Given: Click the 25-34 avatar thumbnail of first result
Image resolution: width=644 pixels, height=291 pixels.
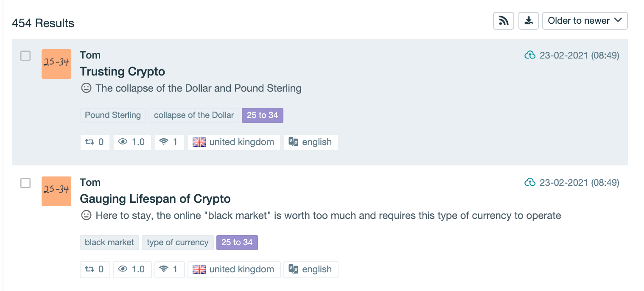Looking at the screenshot, I should pyautogui.click(x=56, y=64).
